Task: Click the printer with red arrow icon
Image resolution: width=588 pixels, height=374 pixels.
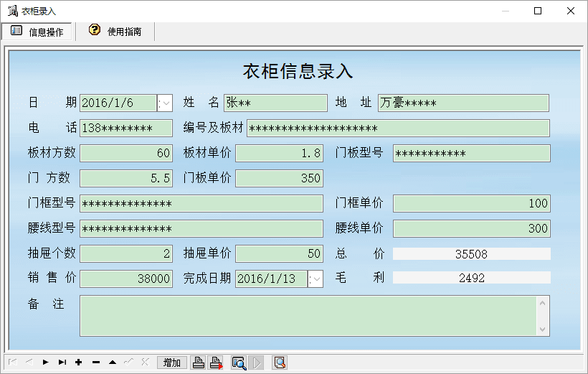Action: (x=216, y=363)
